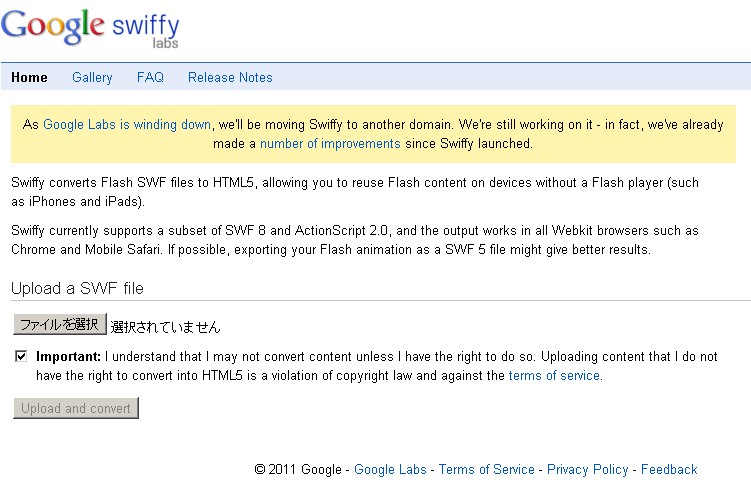The width and height of the screenshot is (751, 486).
Task: Visit Google Labs from the footer
Action: [390, 469]
